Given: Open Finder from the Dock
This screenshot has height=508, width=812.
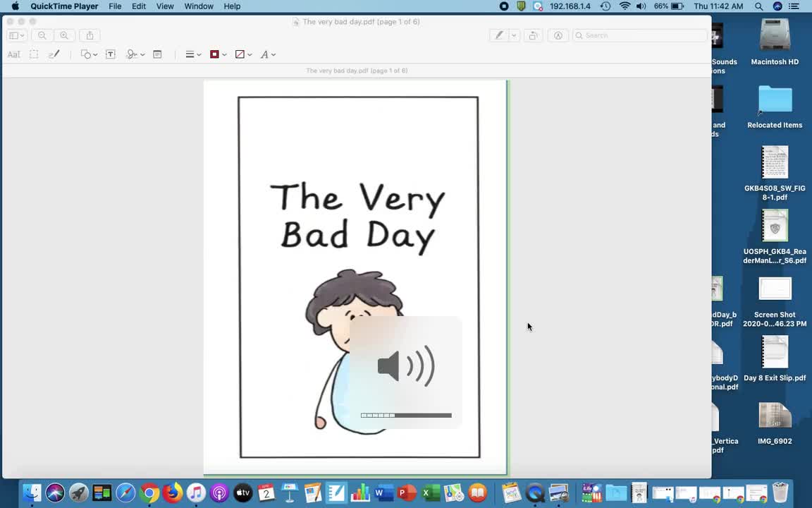Looking at the screenshot, I should [32, 492].
